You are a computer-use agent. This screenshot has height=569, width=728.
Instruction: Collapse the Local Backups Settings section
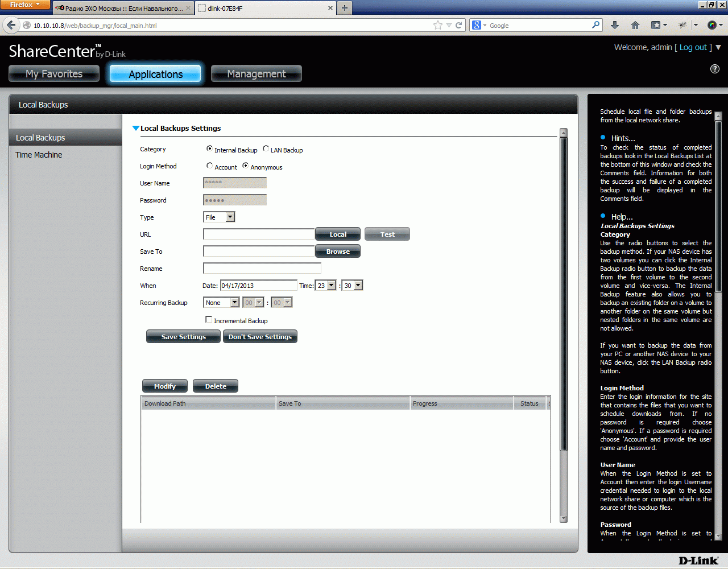[135, 128]
